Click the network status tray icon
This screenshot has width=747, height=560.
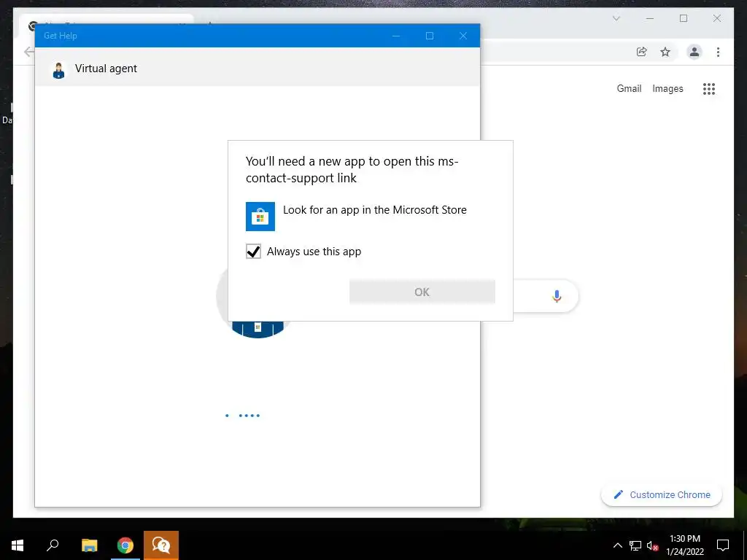635,545
